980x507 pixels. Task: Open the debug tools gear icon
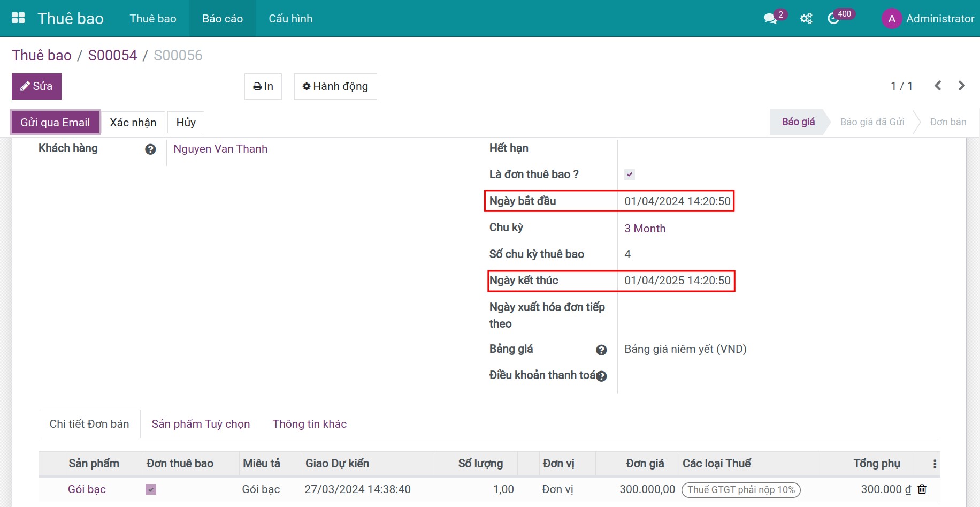tap(806, 19)
